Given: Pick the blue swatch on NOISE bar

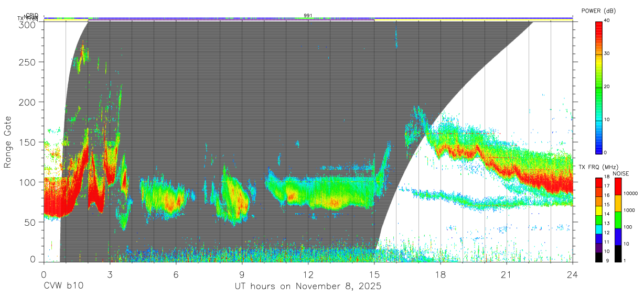Looking at the screenshot, I should click(617, 237).
